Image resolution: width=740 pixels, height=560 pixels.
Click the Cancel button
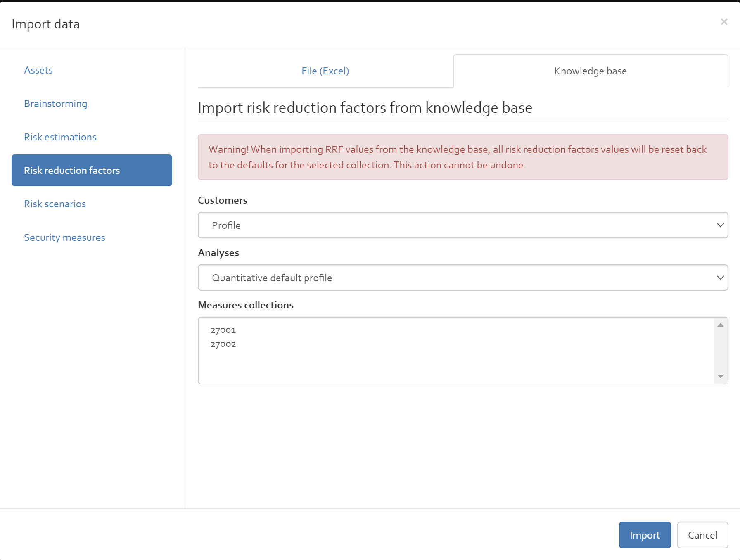click(702, 535)
